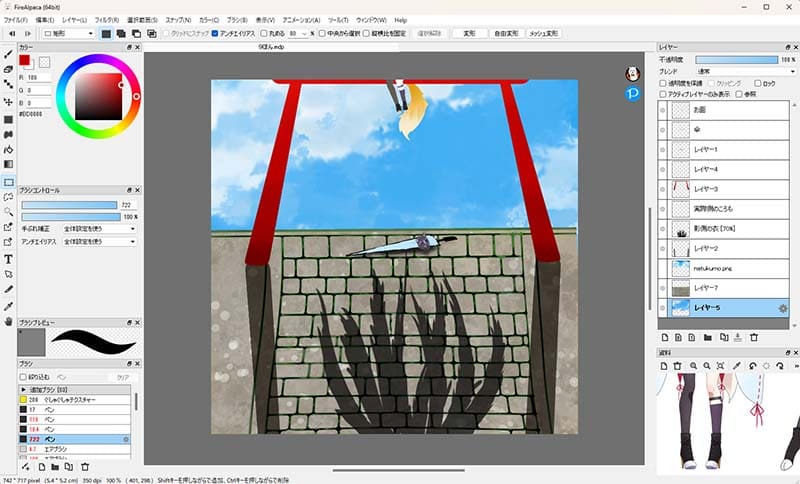The width and height of the screenshot is (800, 484).
Task: Select the レイヤー3 layer row
Action: click(723, 189)
